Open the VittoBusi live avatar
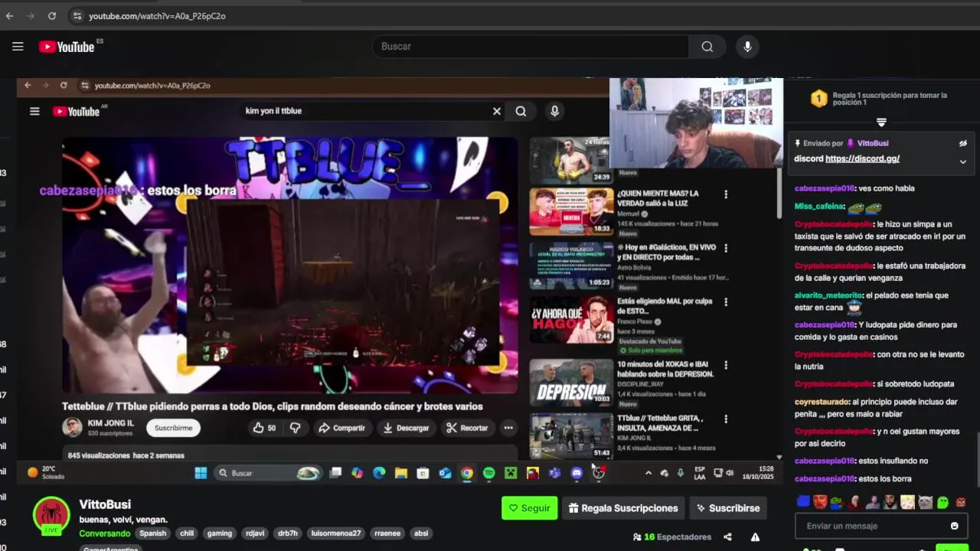The image size is (980, 551). (x=51, y=515)
